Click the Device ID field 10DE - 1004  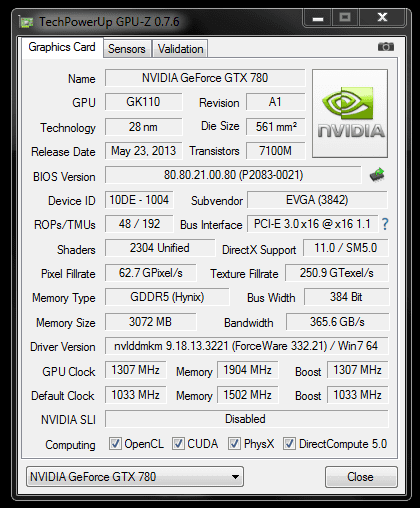(139, 200)
